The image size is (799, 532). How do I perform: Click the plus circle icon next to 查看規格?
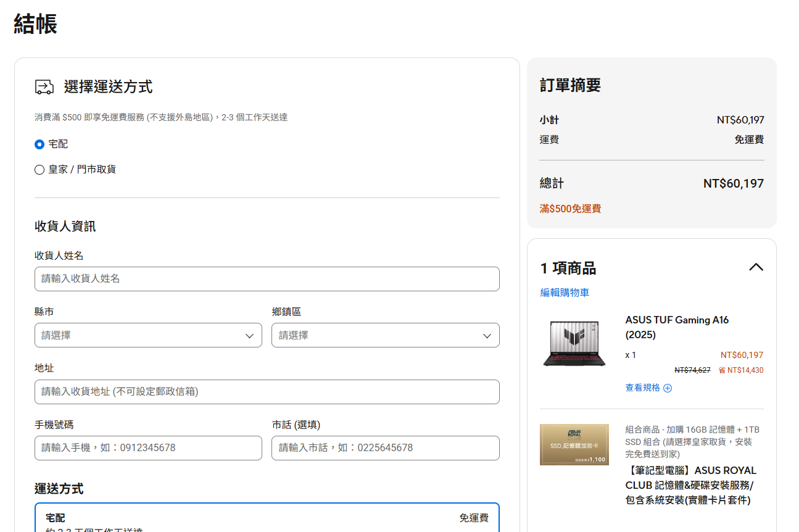(668, 388)
